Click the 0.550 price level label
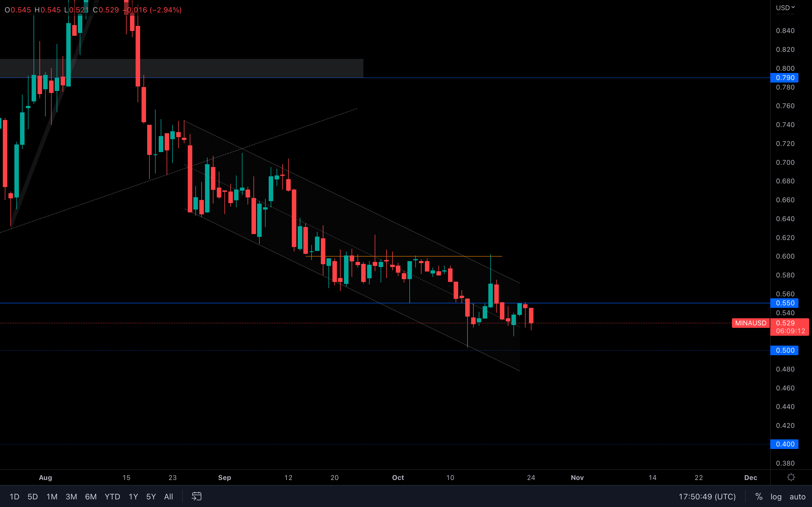 [x=785, y=303]
